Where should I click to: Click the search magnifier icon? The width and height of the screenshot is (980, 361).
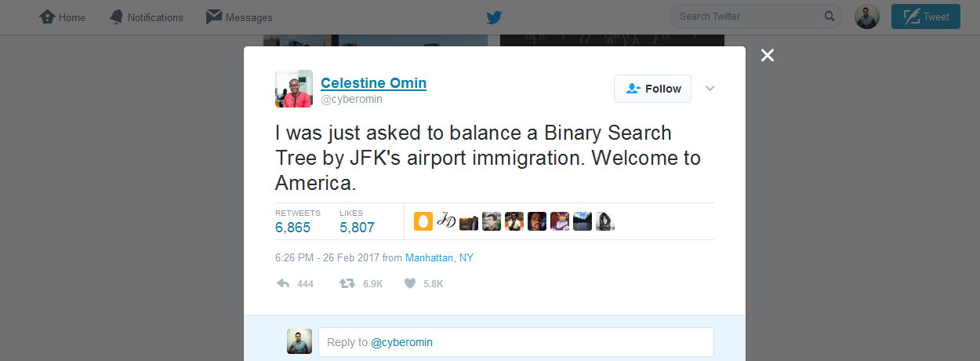pyautogui.click(x=829, y=16)
